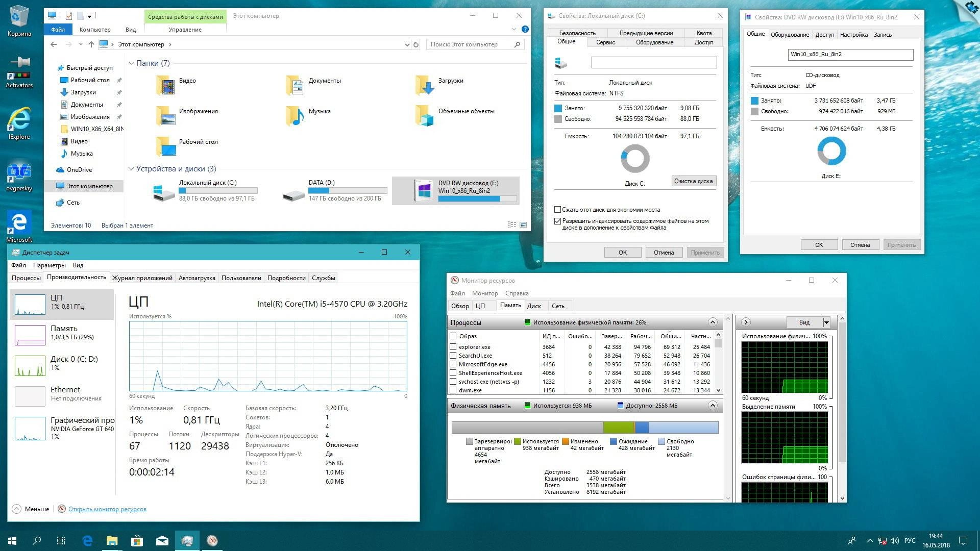This screenshot has width=980, height=551.
Task: Tick the SearchUI.exe process checkbox
Action: (x=453, y=356)
